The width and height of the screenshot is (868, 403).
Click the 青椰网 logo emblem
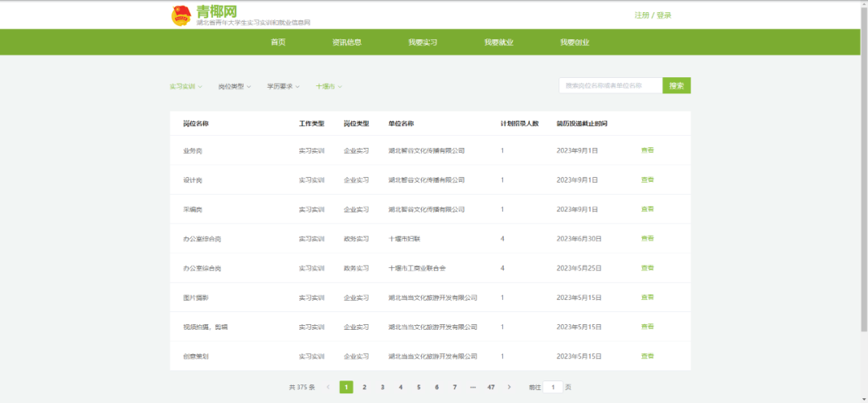(x=181, y=15)
